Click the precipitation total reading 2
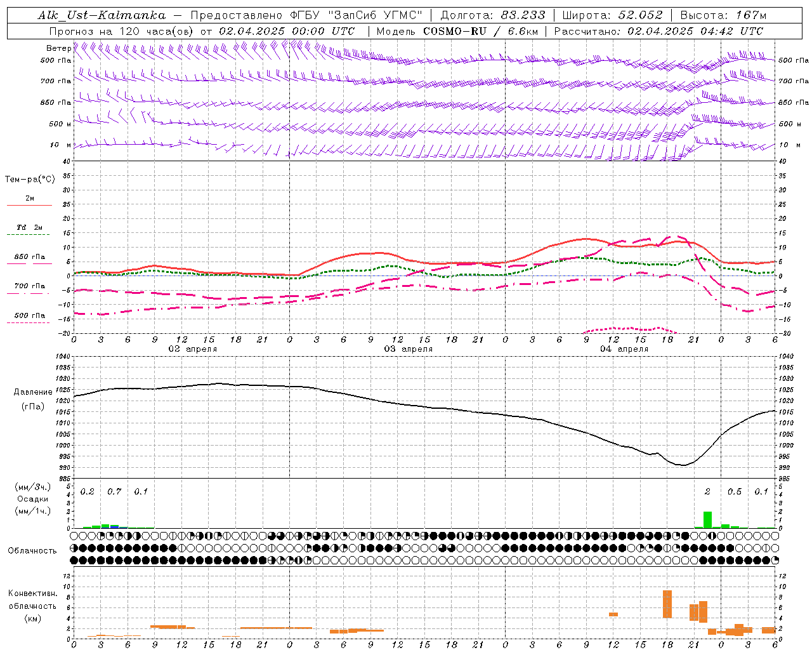Viewport: 812px width, 650px height. 708,492
